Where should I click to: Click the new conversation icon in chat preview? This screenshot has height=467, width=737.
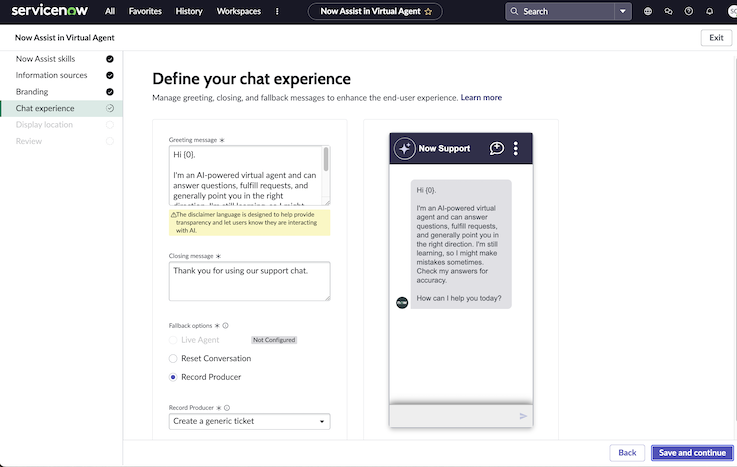496,148
